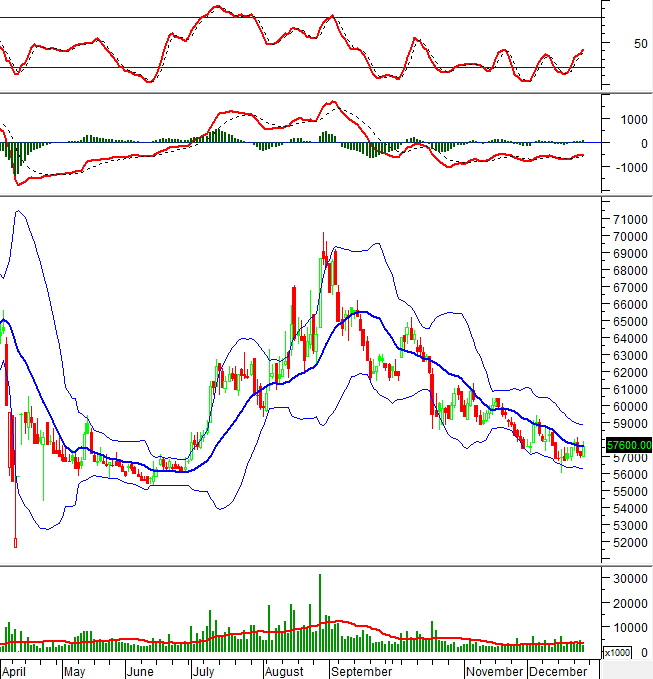The image size is (653, 679).
Task: Select the November label on time axis
Action: (494, 672)
